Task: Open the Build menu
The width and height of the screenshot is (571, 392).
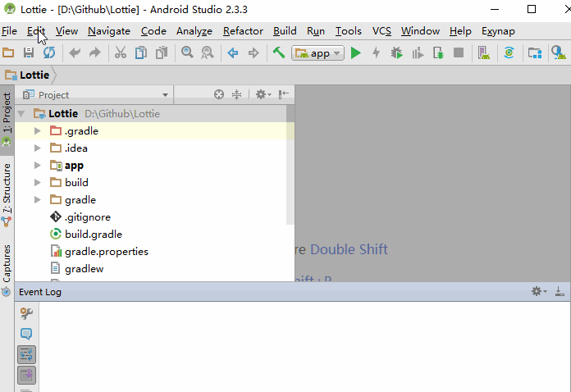Action: tap(285, 31)
